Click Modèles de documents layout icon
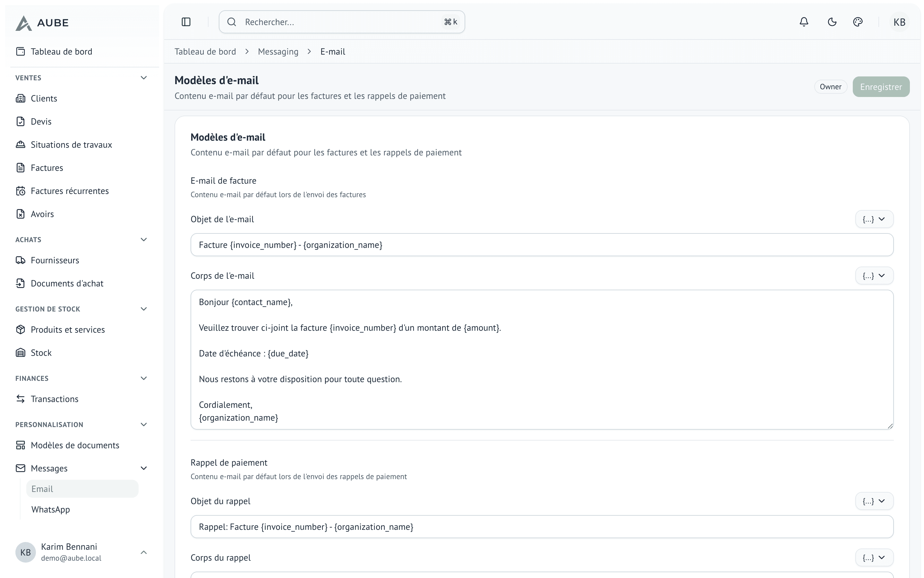Image resolution: width=924 pixels, height=578 pixels. click(x=21, y=445)
